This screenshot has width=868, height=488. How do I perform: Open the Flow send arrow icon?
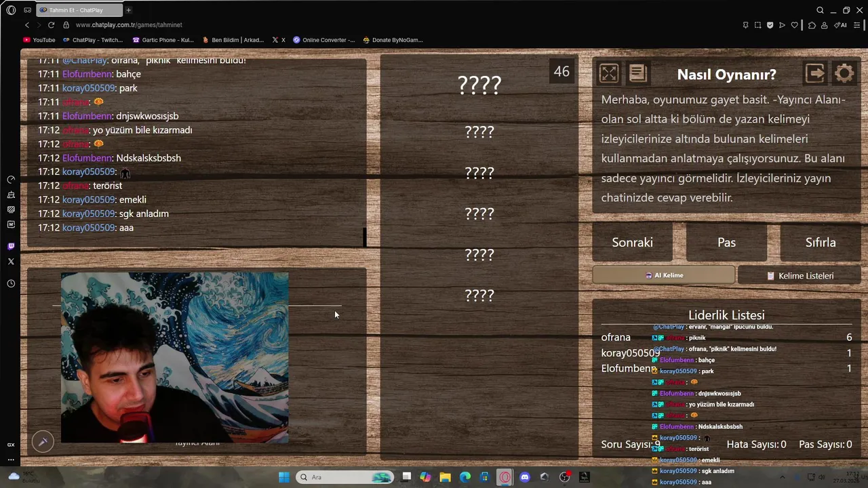(782, 25)
